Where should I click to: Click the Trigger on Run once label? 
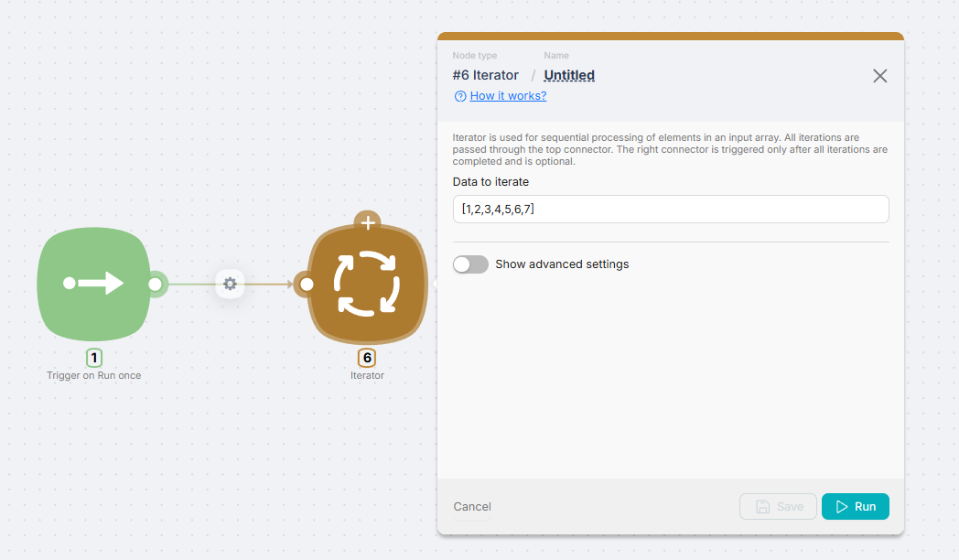point(93,374)
